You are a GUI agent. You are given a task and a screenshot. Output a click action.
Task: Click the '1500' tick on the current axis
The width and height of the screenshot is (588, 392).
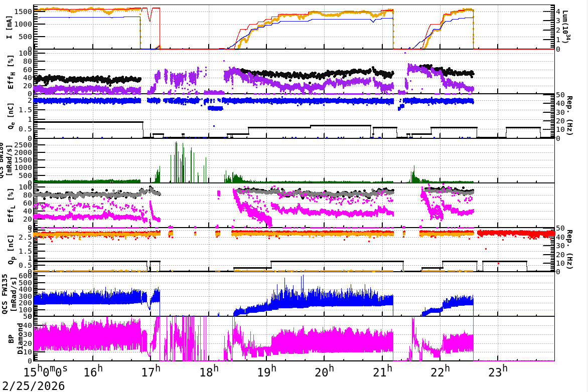click(x=23, y=12)
